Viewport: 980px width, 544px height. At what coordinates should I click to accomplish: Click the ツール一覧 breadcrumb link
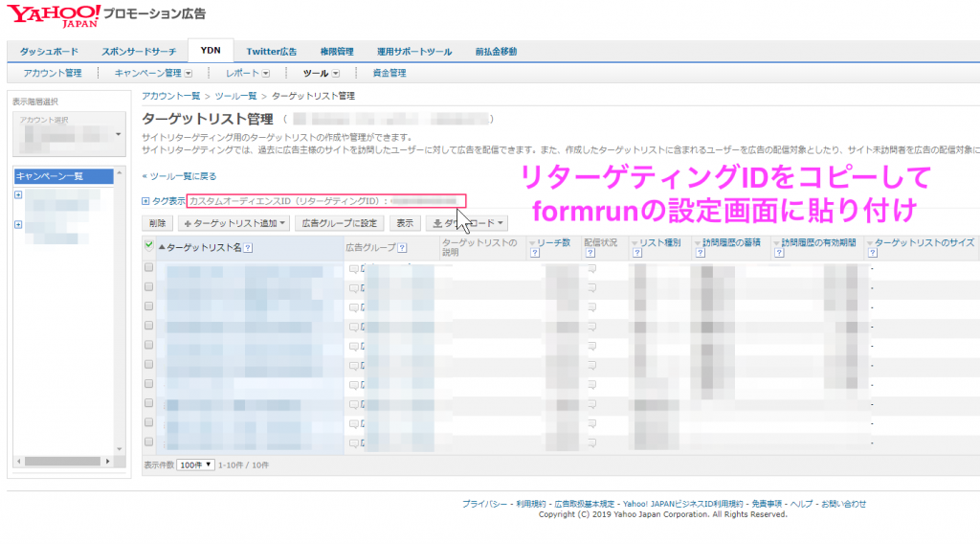(235, 96)
